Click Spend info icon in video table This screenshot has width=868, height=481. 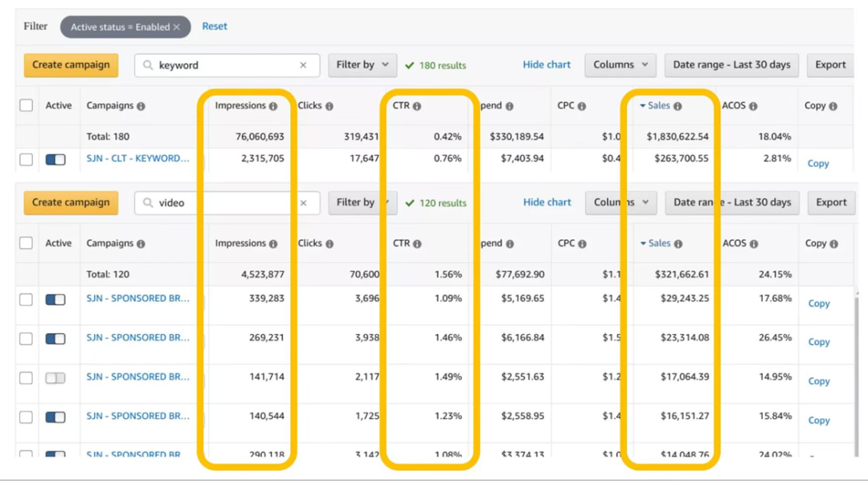pos(510,244)
